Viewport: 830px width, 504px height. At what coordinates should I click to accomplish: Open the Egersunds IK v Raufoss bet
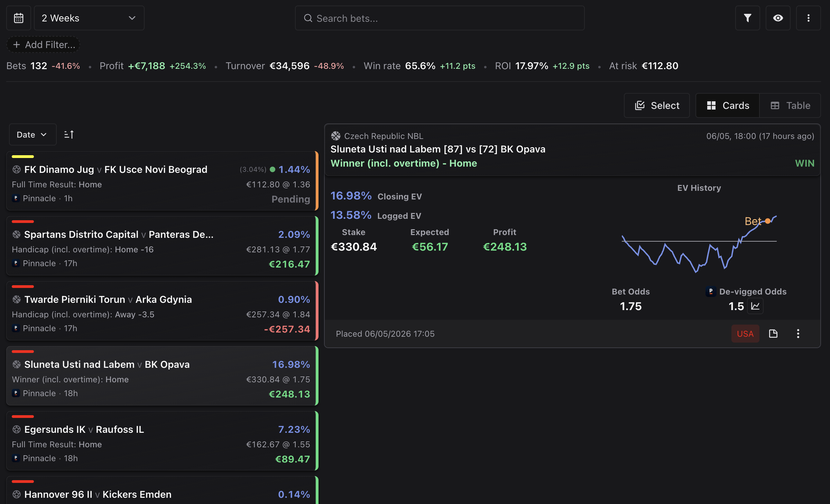(x=162, y=441)
